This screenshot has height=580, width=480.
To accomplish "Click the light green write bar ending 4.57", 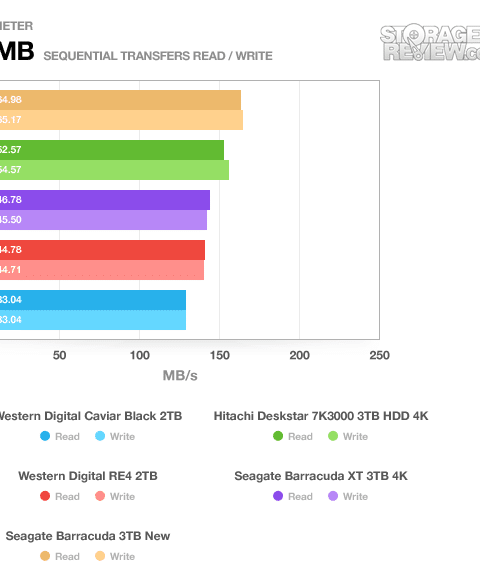I will coord(114,170).
